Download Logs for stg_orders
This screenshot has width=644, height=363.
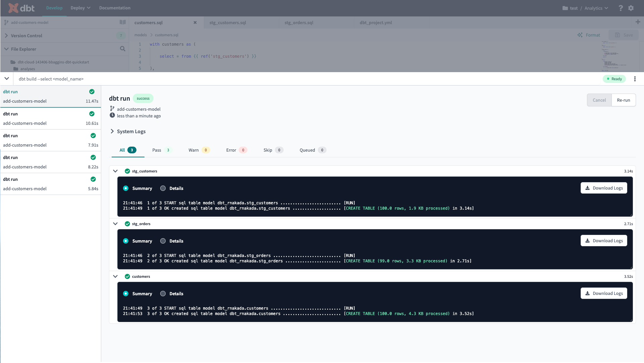tap(604, 241)
